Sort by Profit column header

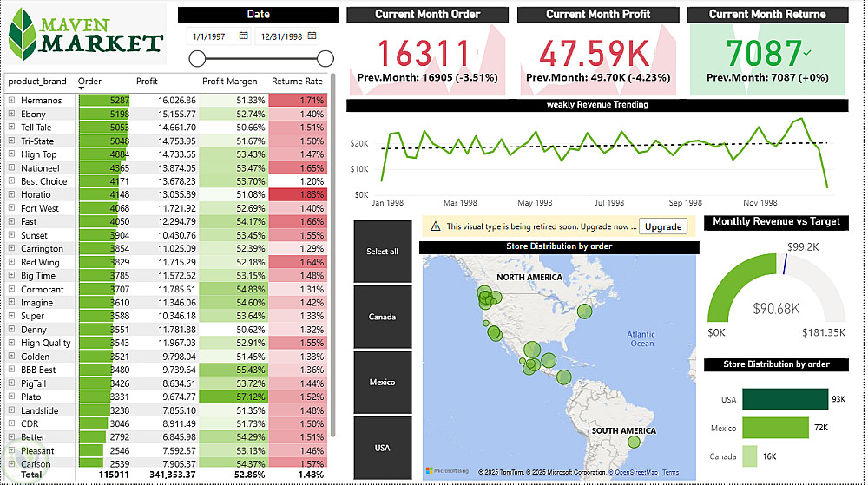147,82
